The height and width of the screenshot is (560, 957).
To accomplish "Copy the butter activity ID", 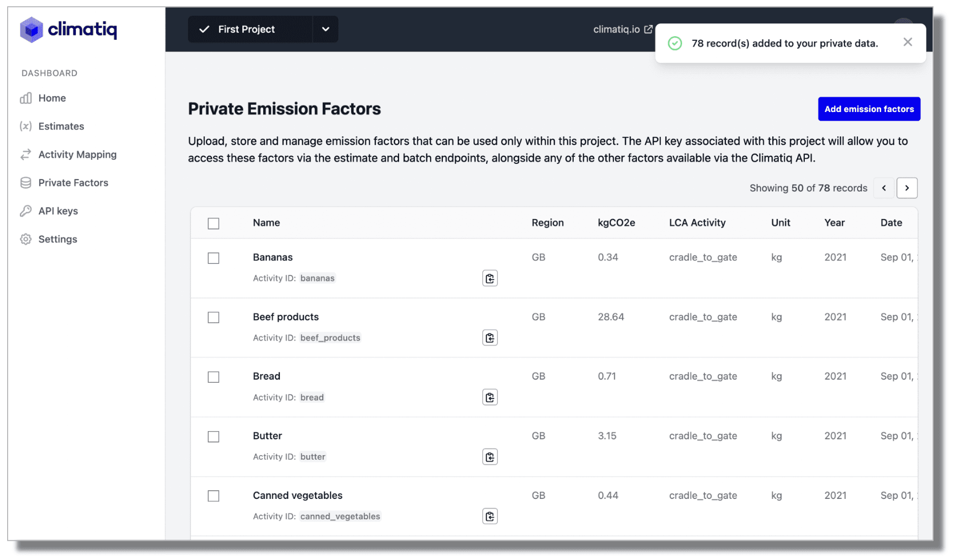I will 490,457.
